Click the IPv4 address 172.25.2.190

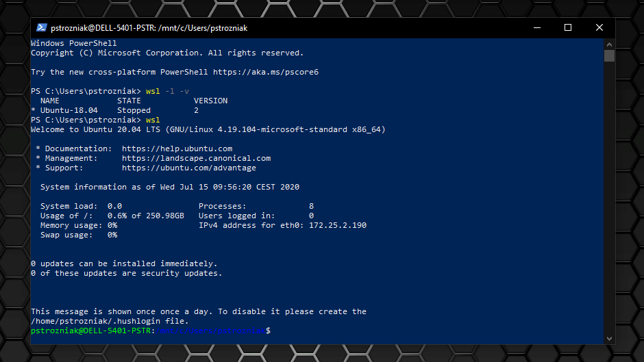[338, 225]
